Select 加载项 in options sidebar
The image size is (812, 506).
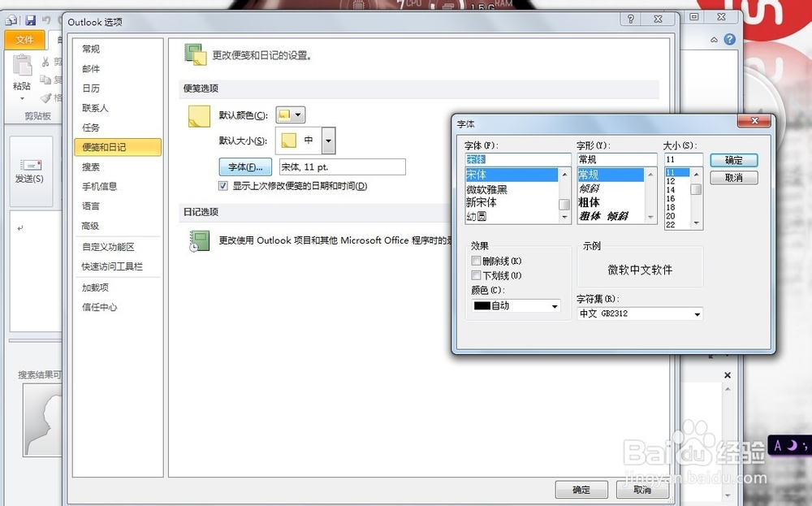(118, 288)
